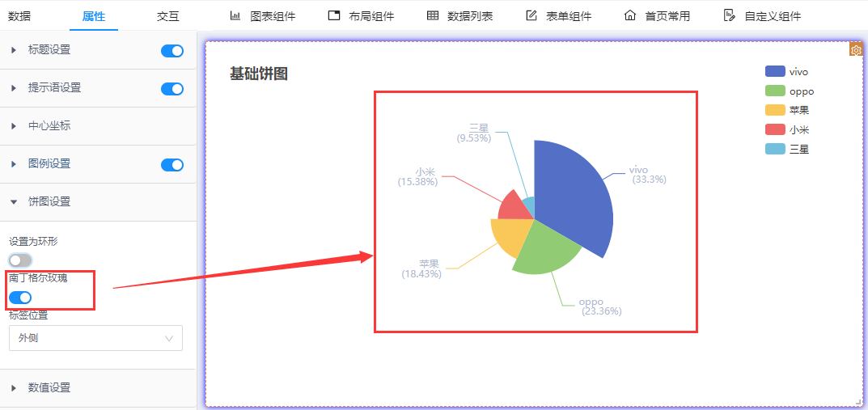Click the 苹果 legend color swatch
868x410 pixels.
click(775, 110)
